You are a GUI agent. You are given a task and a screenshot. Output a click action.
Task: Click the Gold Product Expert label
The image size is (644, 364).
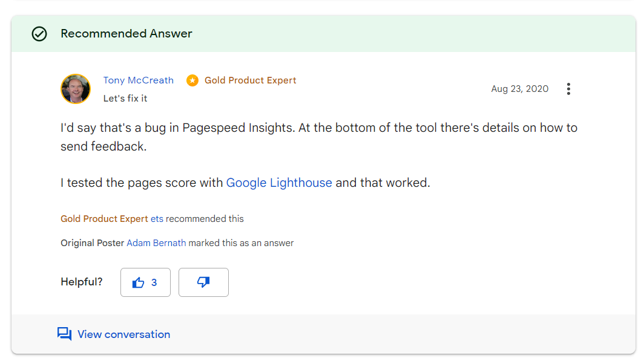251,80
